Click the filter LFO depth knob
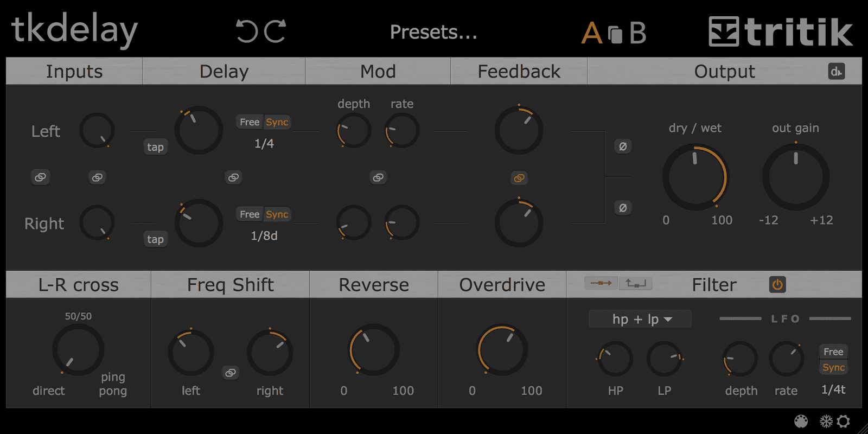The image size is (868, 434). 741,359
